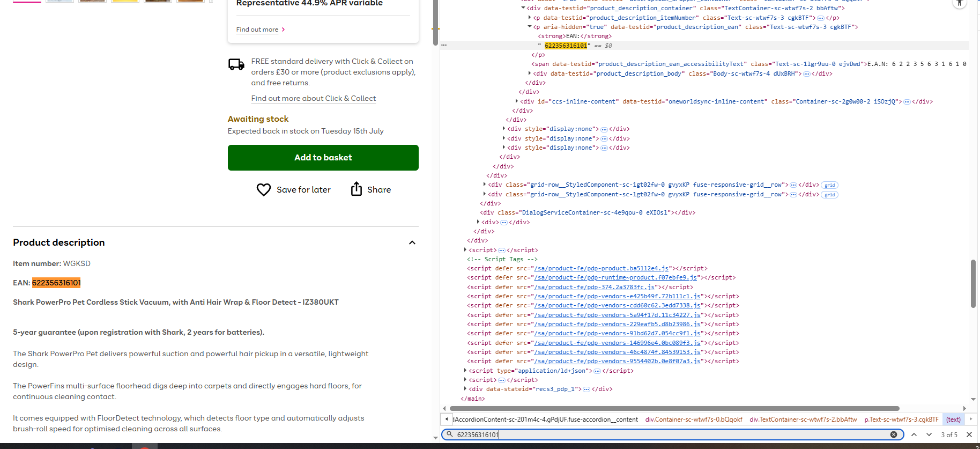Click ellipsis badge in ld+json script node
Screen dimensions: 980x449
(597, 371)
